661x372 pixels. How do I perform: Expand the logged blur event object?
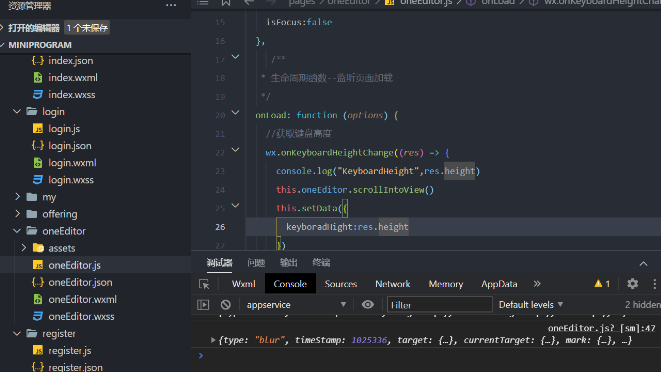pyautogui.click(x=213, y=340)
